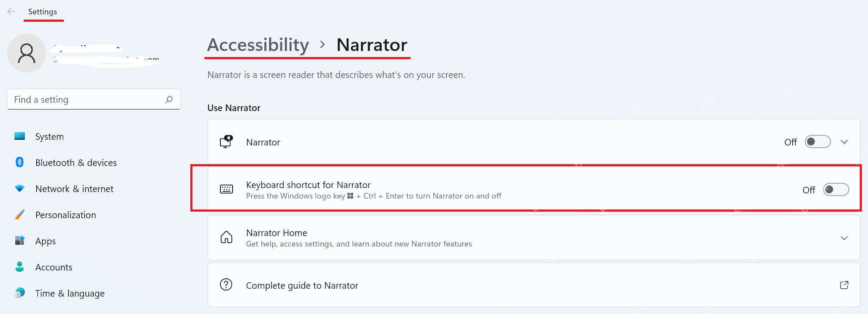Click the Bluetooth icon in sidebar
Image resolution: width=868 pixels, height=314 pixels.
(x=20, y=162)
